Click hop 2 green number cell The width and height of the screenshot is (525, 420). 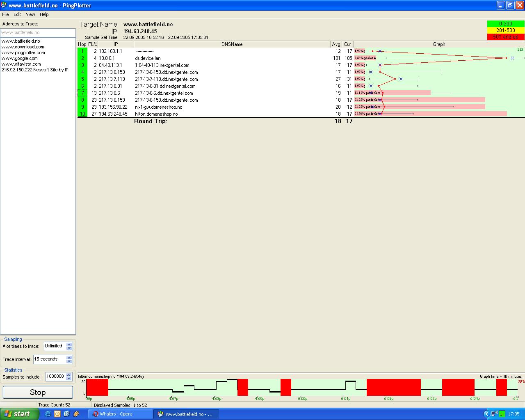(82, 58)
